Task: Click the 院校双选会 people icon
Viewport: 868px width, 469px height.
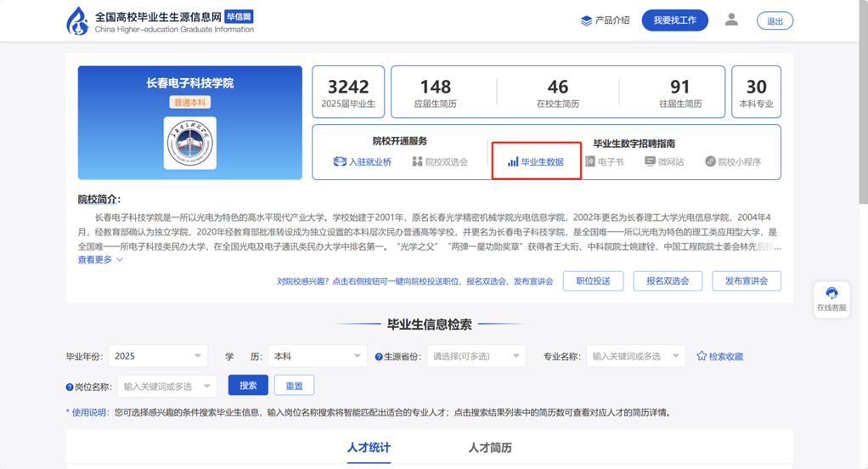Action: (417, 161)
